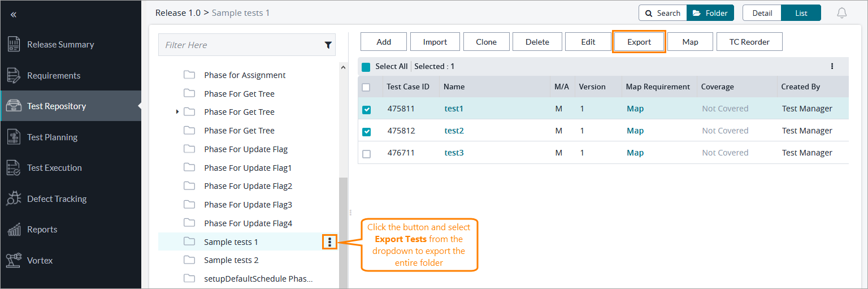Screen dimensions: 868x289
Task: Toggle the Select All checkbox
Action: pos(366,67)
